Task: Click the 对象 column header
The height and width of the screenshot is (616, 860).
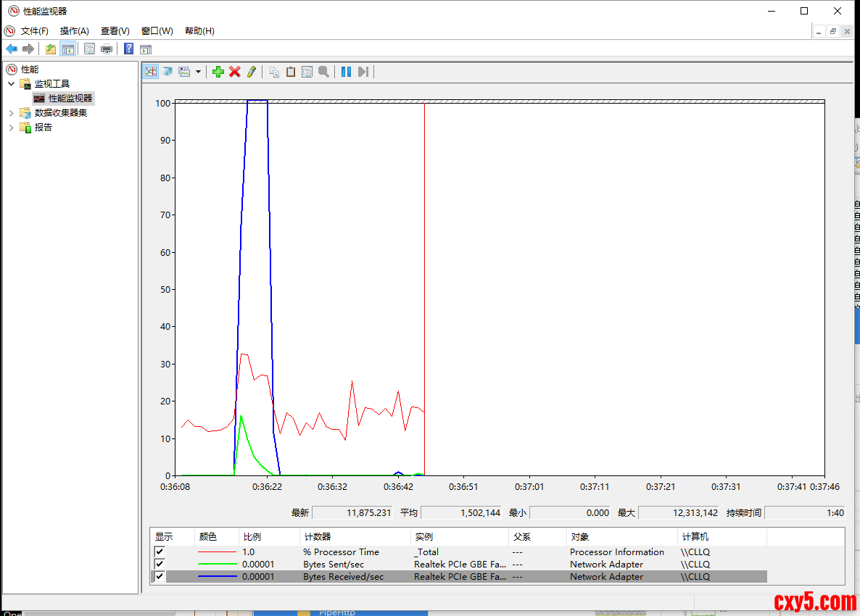Action: pos(621,537)
